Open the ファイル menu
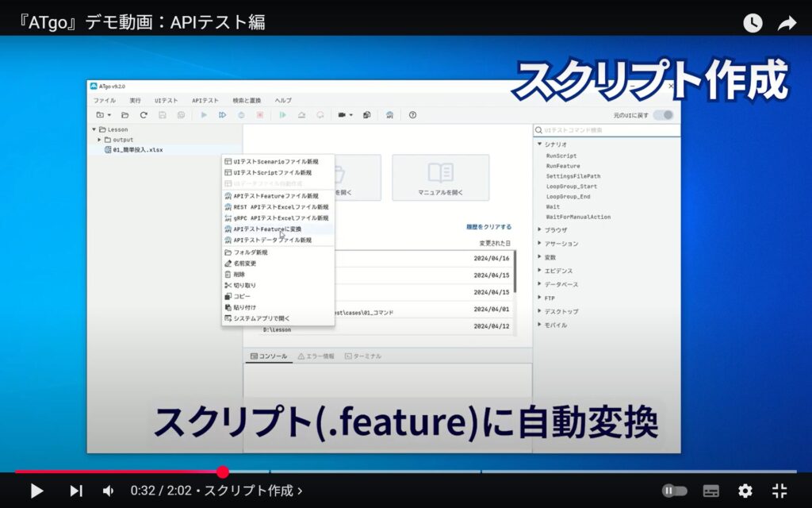The width and height of the screenshot is (812, 508). click(105, 101)
